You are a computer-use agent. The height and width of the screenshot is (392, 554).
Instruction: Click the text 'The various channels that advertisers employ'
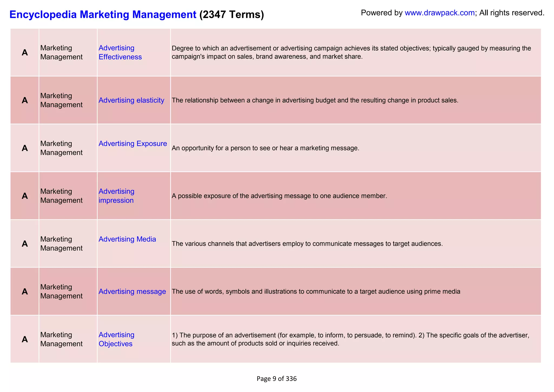pyautogui.click(x=307, y=244)
